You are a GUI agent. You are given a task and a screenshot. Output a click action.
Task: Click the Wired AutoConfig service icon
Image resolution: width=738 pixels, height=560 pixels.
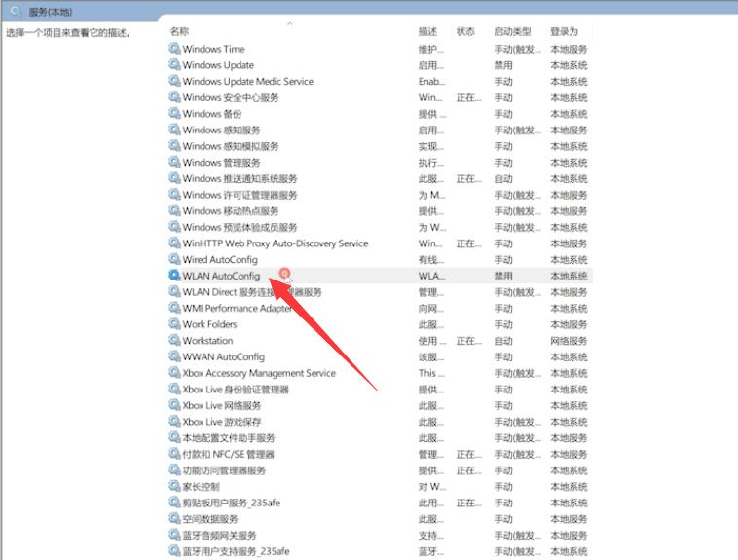[174, 259]
